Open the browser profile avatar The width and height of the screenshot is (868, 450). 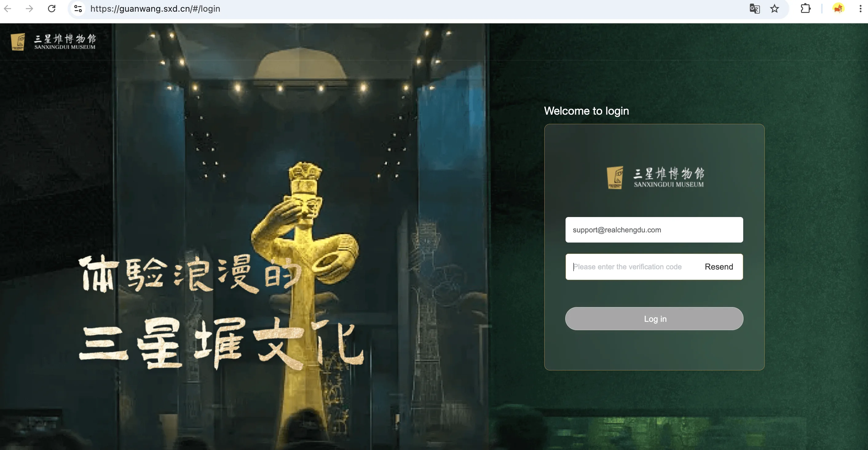coord(838,9)
